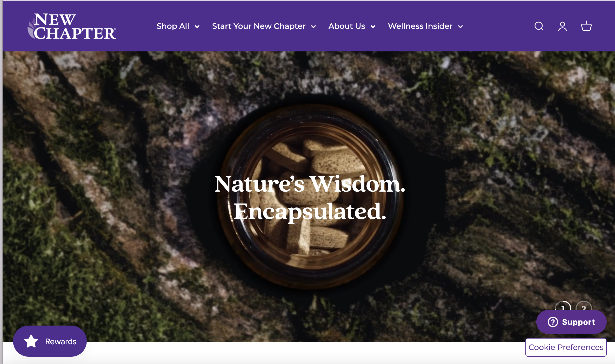615x364 pixels.
Task: Open the Wellness Insider menu
Action: point(420,26)
